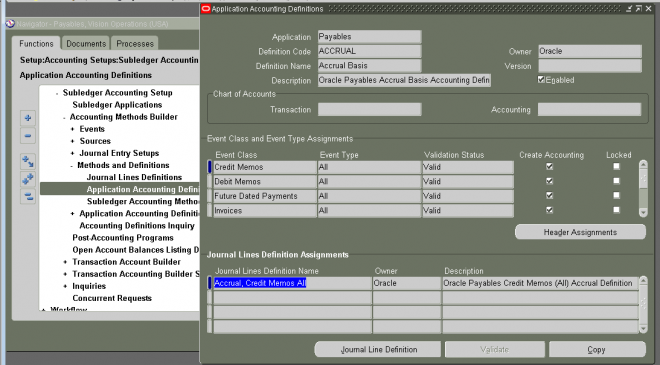Click the Transaction chart of accounts field
Image resolution: width=660 pixels, height=365 pixels.
coord(369,109)
